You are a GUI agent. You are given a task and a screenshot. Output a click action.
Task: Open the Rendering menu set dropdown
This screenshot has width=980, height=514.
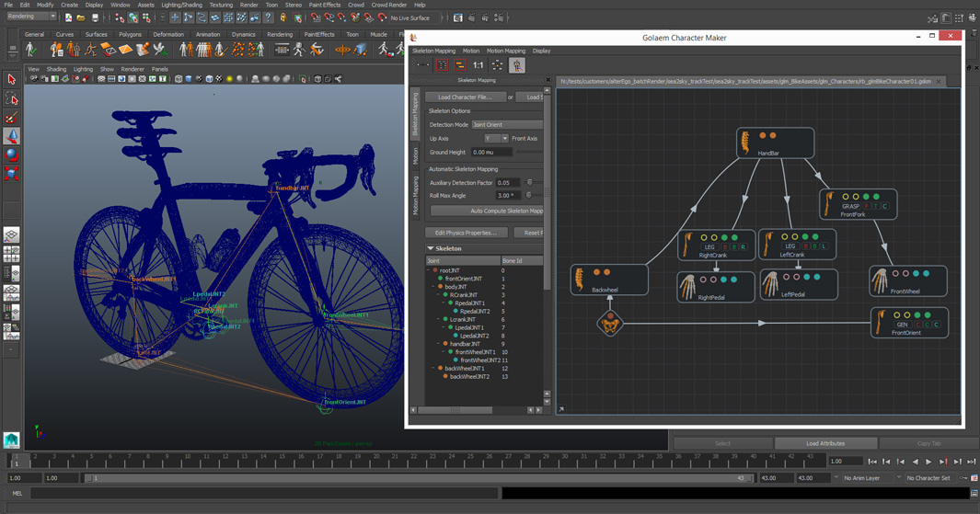click(31, 17)
